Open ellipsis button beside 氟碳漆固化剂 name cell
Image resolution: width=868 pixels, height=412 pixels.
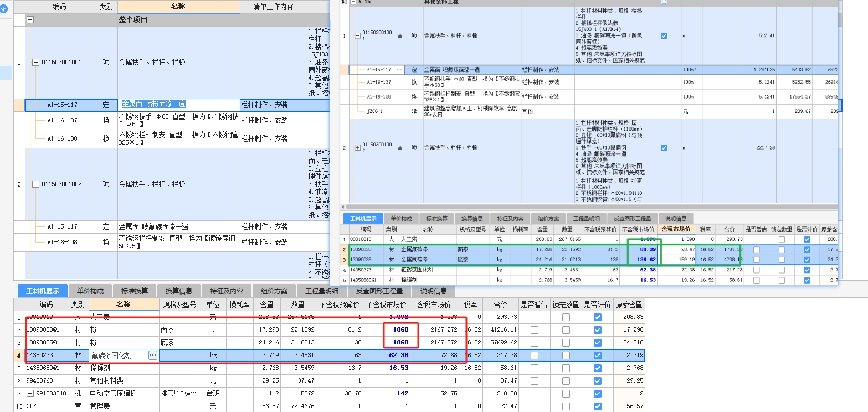(x=153, y=356)
